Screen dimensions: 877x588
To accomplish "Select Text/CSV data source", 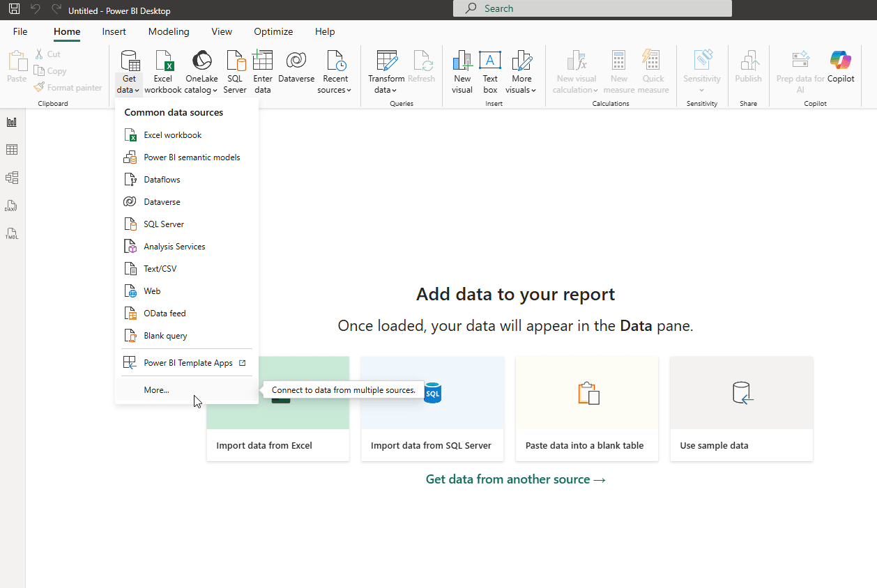I will click(187, 269).
